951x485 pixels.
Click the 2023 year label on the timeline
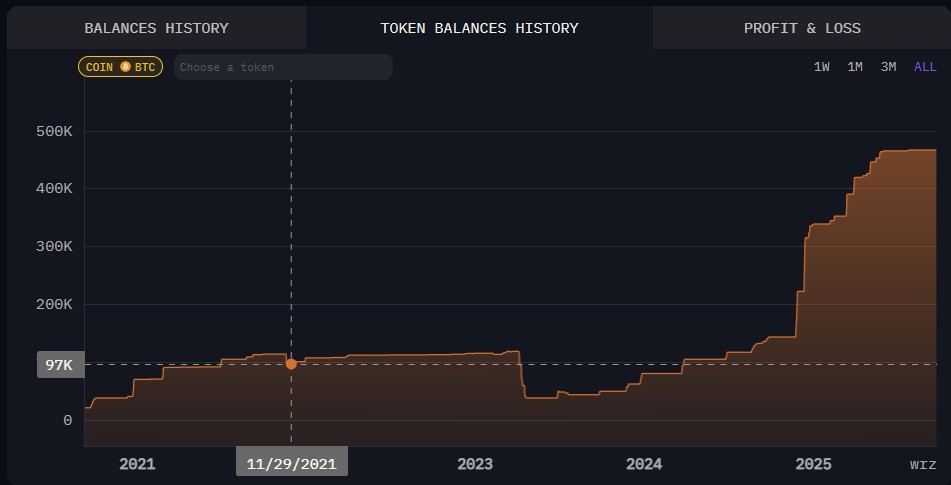[x=475, y=464]
